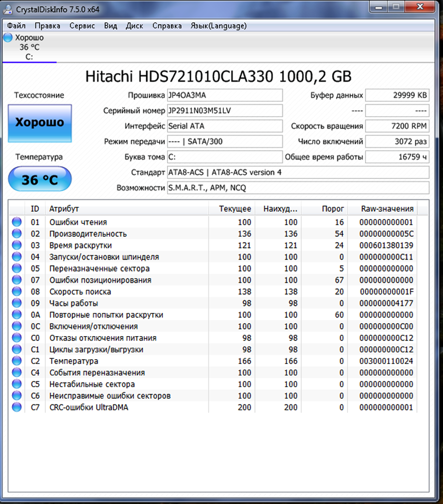The width and height of the screenshot is (443, 504).
Task: Click the status orb for CRC-ошибки UltraDMA
Action: (x=17, y=407)
